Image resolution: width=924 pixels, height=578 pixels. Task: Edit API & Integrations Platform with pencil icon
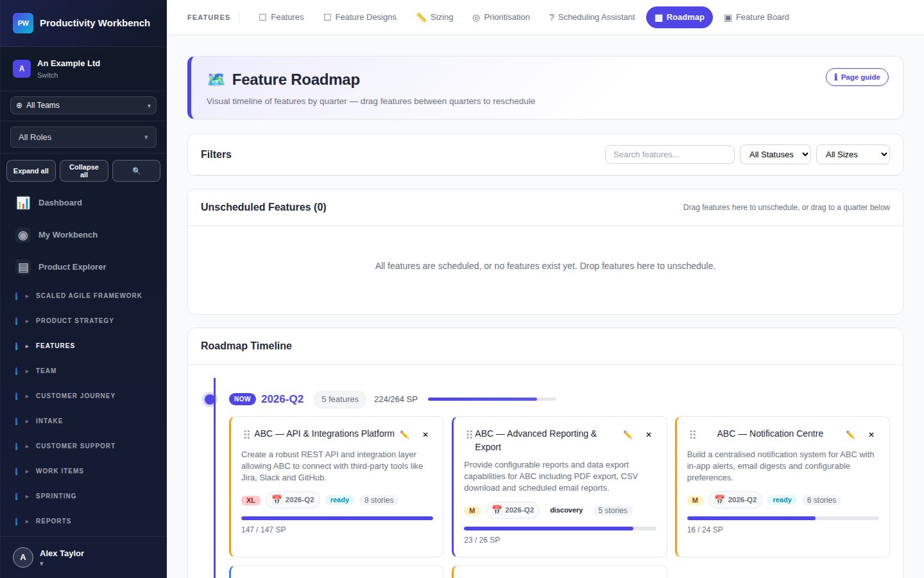[404, 435]
